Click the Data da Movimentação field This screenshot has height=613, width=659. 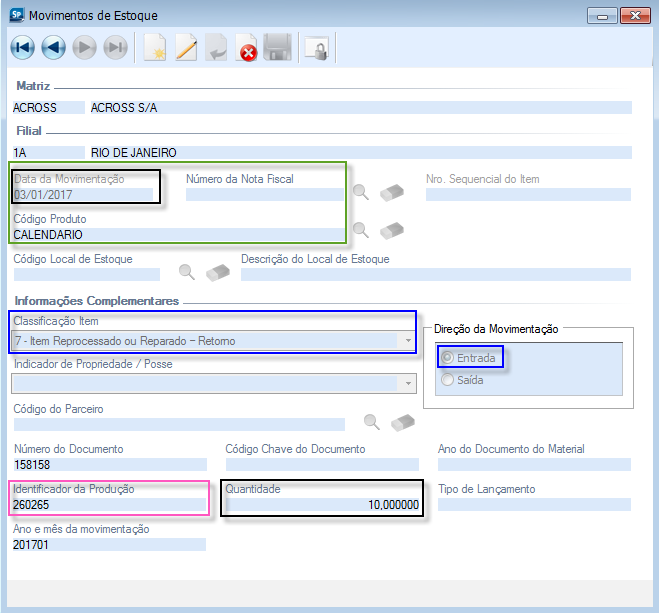point(83,195)
